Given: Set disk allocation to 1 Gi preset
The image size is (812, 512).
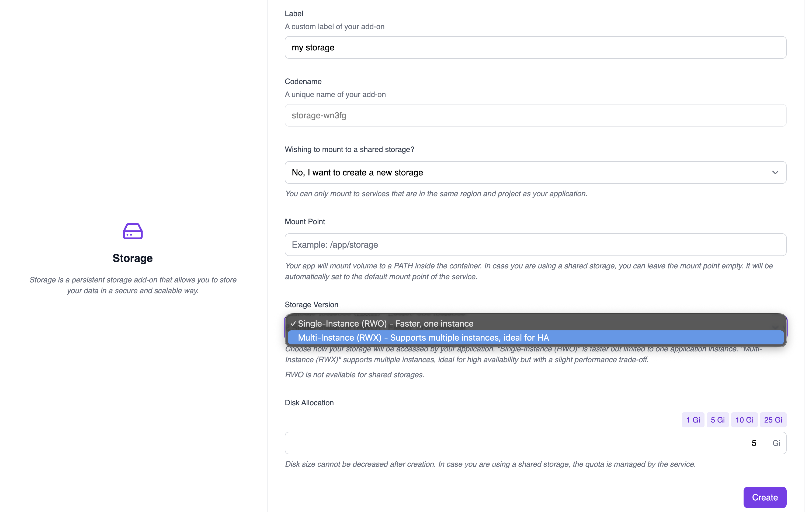Looking at the screenshot, I should click(x=693, y=420).
